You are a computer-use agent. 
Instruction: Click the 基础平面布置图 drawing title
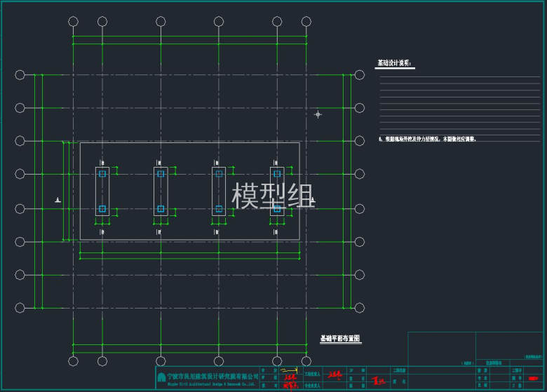[x=340, y=339]
